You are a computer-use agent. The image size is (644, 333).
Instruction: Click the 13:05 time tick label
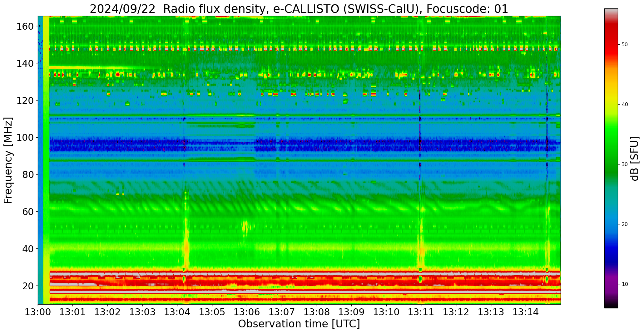pos(212,312)
